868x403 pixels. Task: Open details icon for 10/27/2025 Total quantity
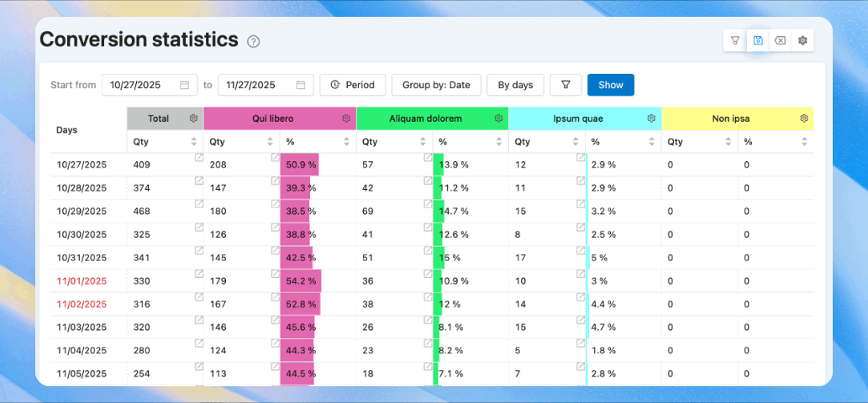[x=199, y=157]
